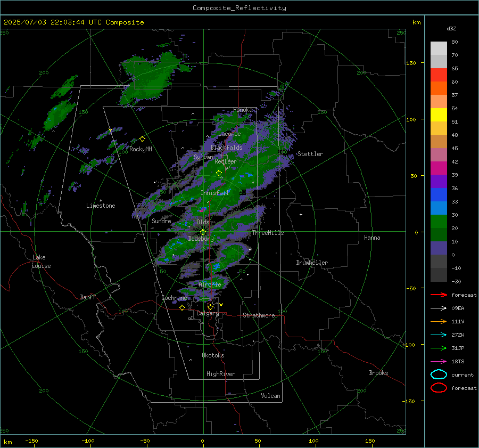Click the Brooks city label
This screenshot has width=479, height=448.
click(x=378, y=373)
